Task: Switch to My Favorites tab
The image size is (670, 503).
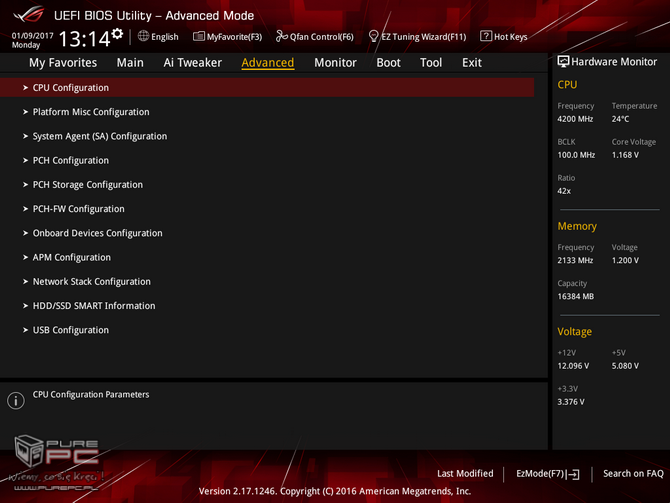Action: tap(63, 63)
